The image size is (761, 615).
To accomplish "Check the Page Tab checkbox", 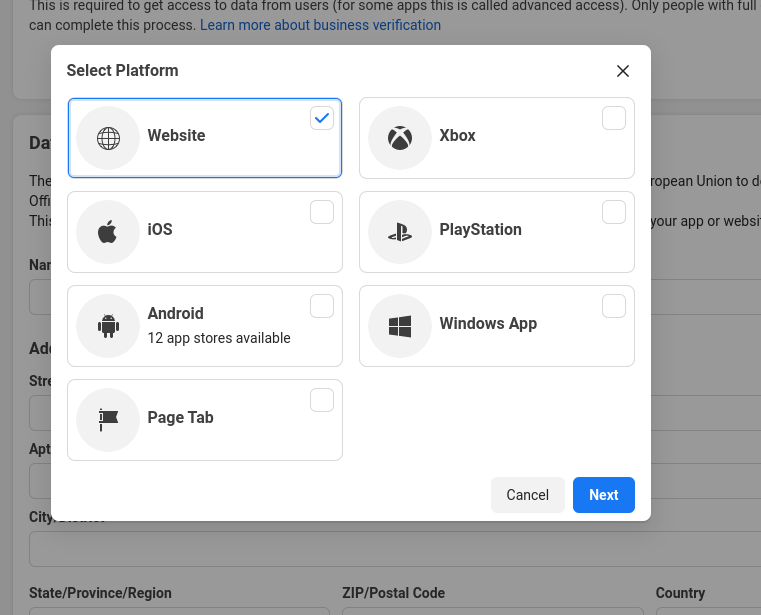I will coord(322,400).
